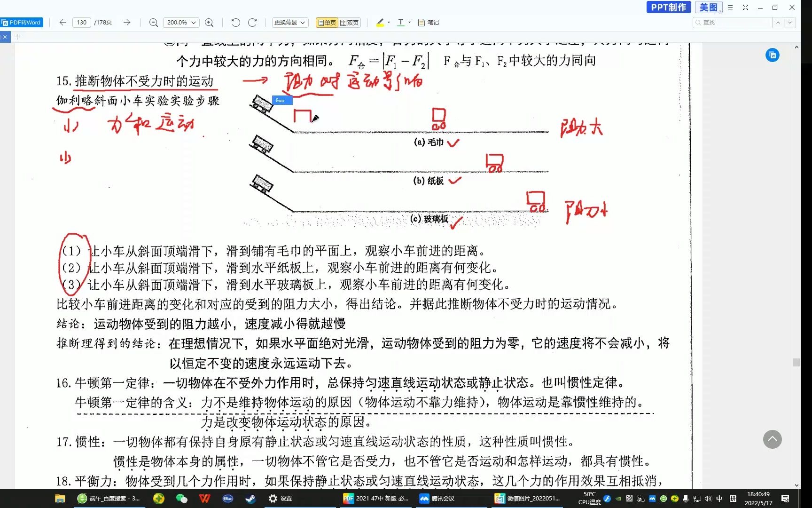
Task: Select the text underline tool
Action: point(401,23)
